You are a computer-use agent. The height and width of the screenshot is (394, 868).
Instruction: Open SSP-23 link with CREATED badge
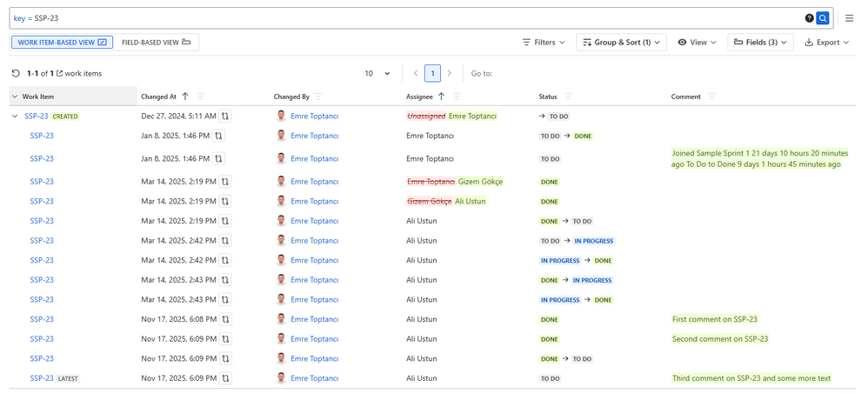coord(37,117)
